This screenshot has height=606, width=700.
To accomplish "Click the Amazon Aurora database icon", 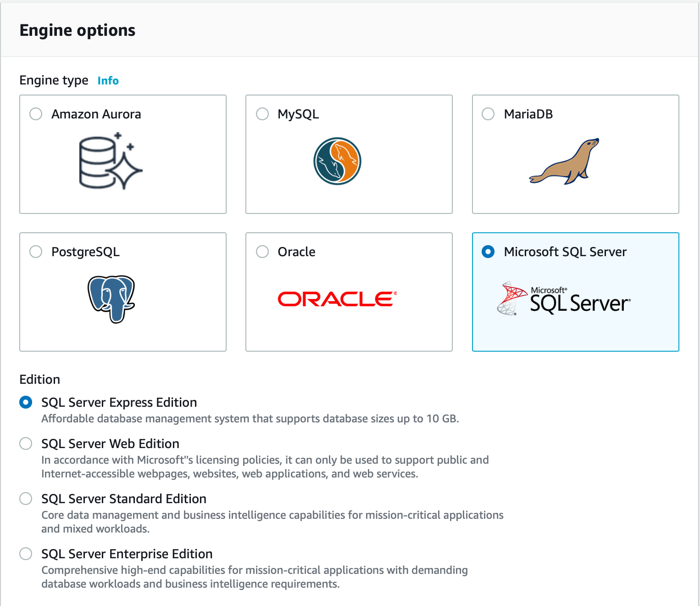I will pos(111,161).
